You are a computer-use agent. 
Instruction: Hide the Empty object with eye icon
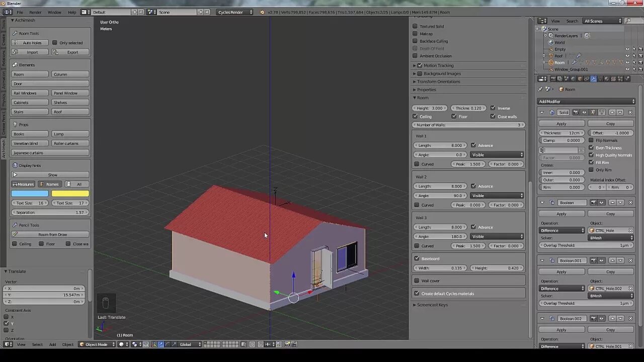pos(627,49)
